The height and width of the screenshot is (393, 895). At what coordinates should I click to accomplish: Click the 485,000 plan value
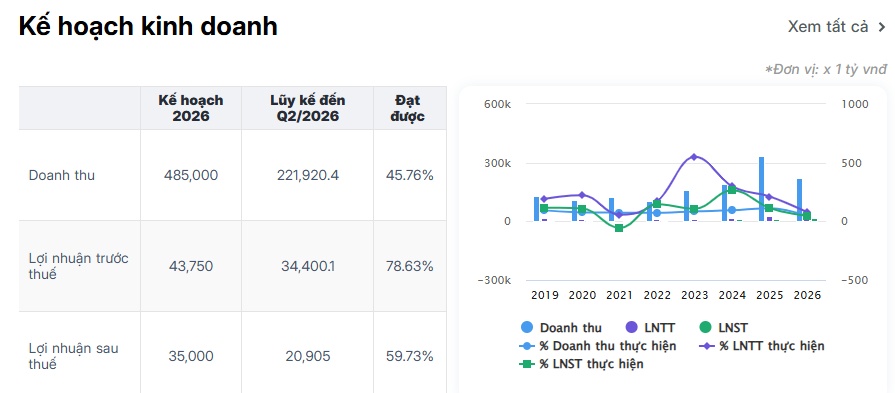191,175
